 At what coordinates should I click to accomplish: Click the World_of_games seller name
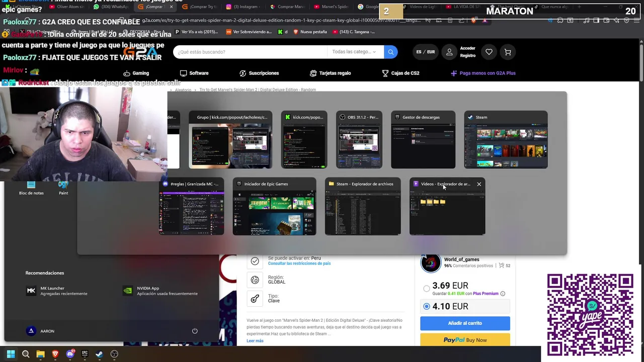point(461,259)
